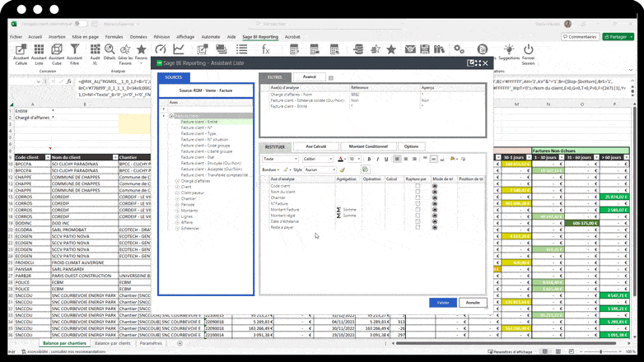The width and height of the screenshot is (644, 362).
Task: Click the Annuler button
Action: click(x=473, y=303)
